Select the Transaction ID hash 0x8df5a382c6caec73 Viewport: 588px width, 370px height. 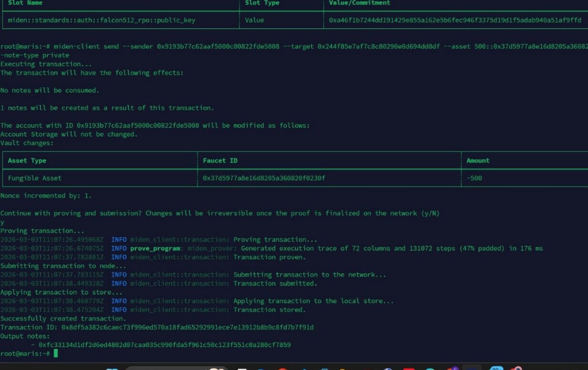tap(188, 328)
